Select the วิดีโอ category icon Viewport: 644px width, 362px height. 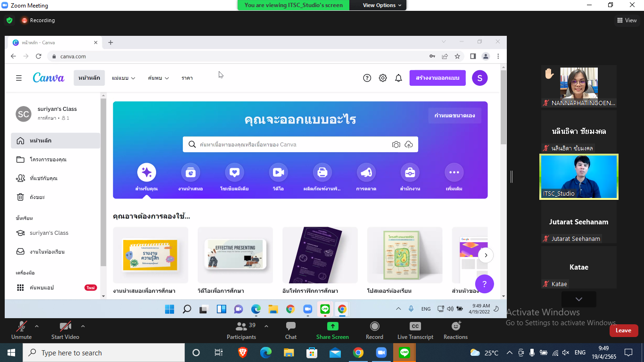[x=278, y=173]
